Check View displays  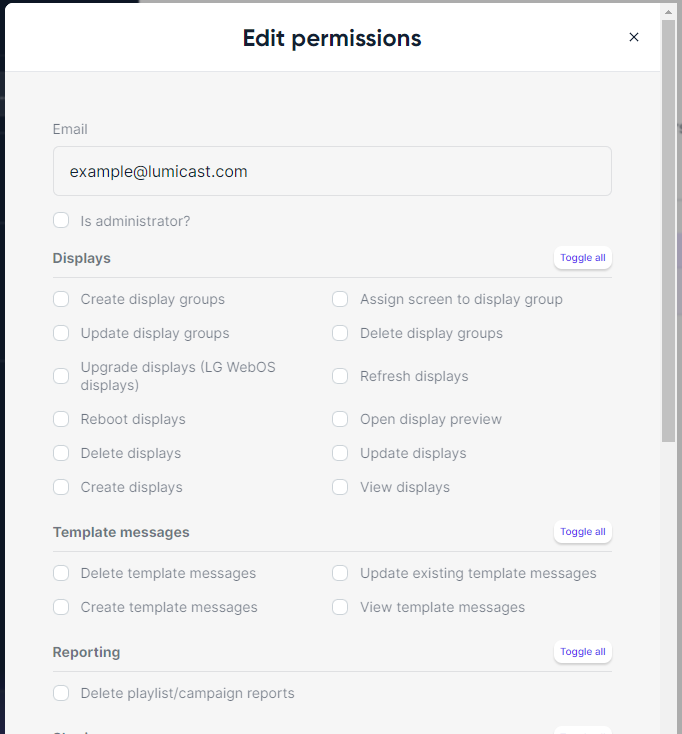[340, 487]
